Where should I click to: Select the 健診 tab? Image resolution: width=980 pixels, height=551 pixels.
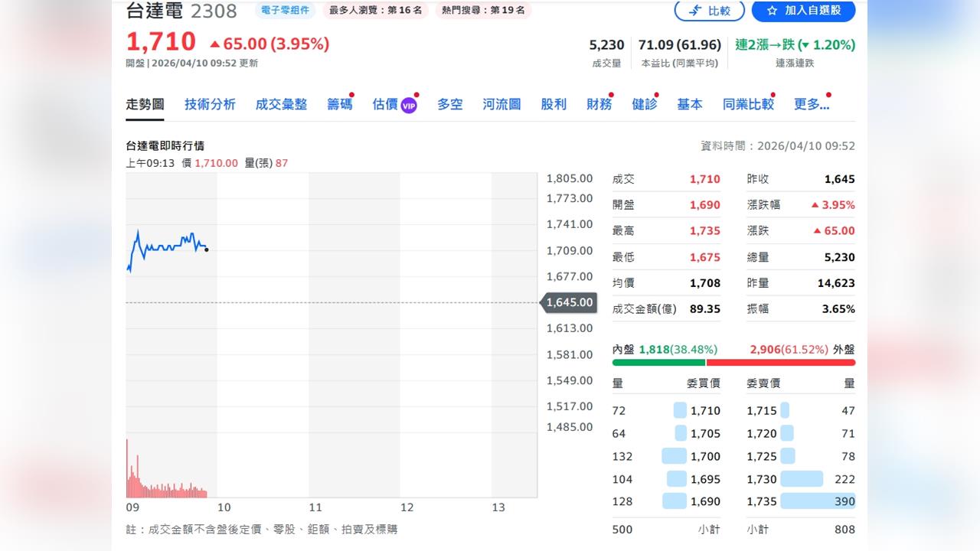tap(644, 104)
